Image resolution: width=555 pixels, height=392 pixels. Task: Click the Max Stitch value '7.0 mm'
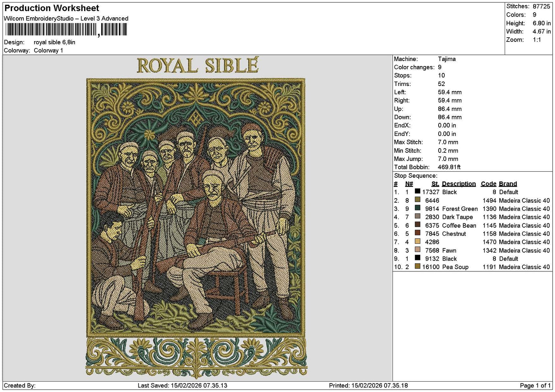(x=448, y=142)
